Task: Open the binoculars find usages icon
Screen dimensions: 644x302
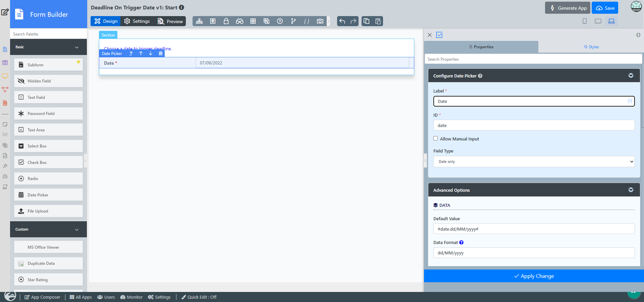Action: 239,21
